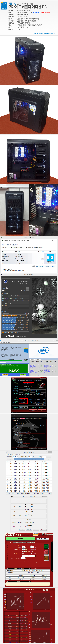Open the Problem size dropdown in LinX

[x=15, y=457]
